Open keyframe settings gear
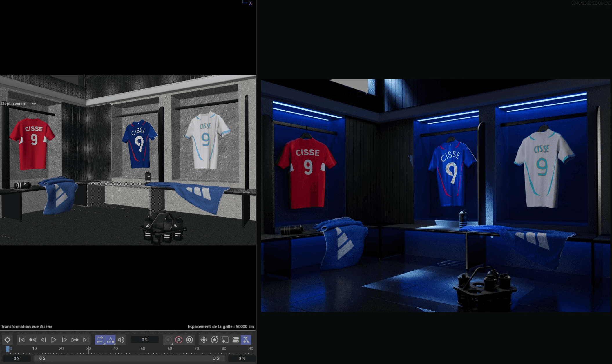This screenshot has width=612, height=364. (x=189, y=340)
